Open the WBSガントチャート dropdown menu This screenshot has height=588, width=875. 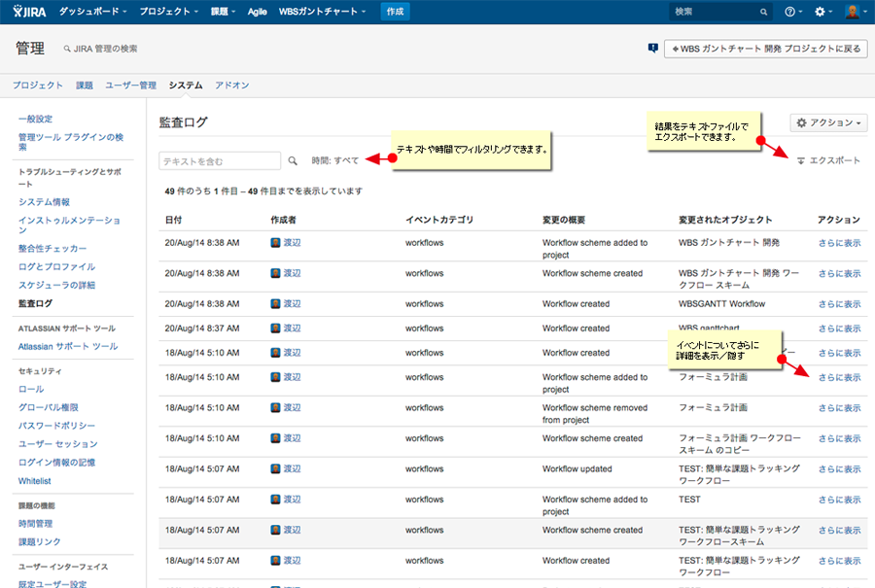point(322,12)
